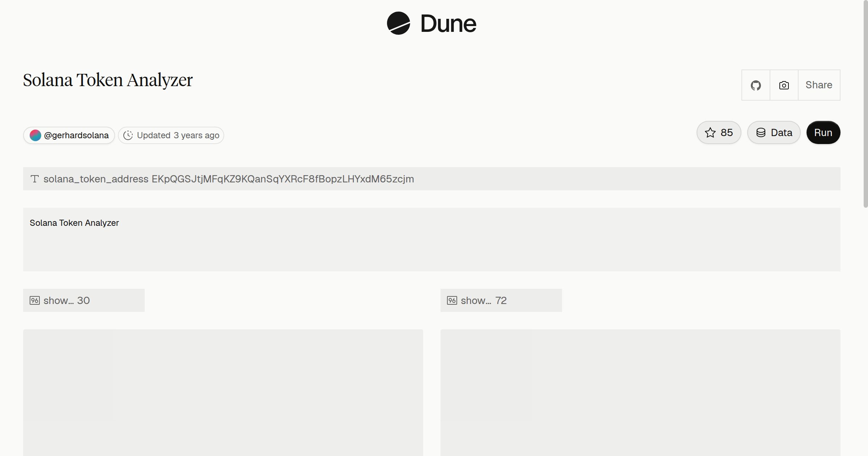Star this dashboard with 85 stars

[x=719, y=132]
